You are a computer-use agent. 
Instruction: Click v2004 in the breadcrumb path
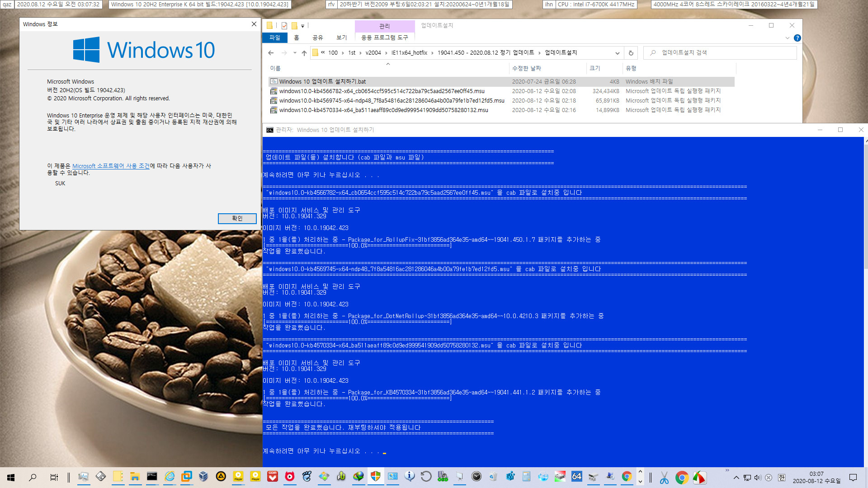[373, 53]
